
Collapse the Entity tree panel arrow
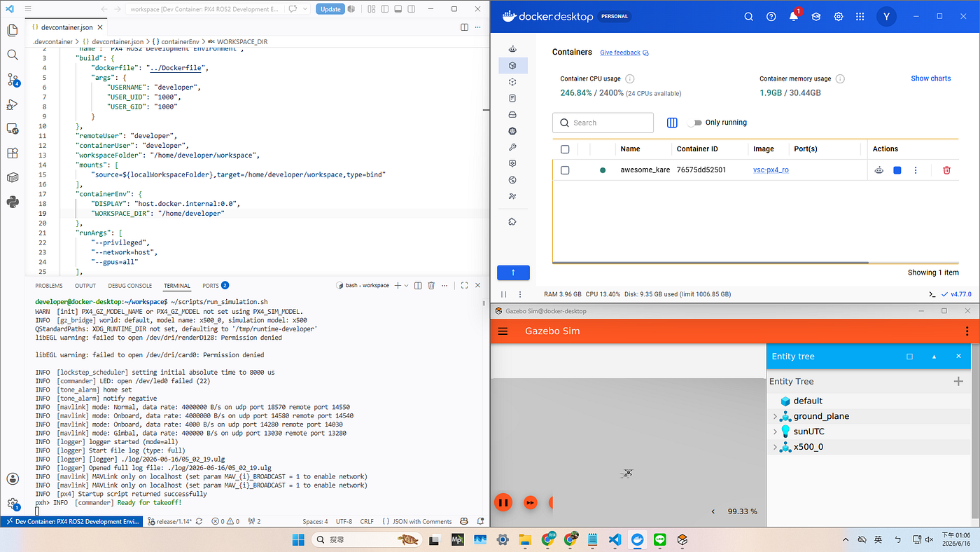point(934,356)
